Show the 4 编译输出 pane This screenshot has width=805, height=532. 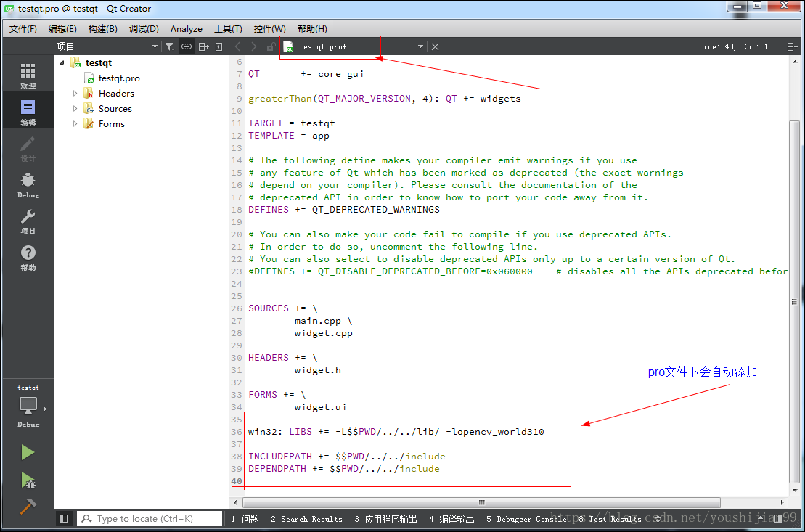click(451, 519)
